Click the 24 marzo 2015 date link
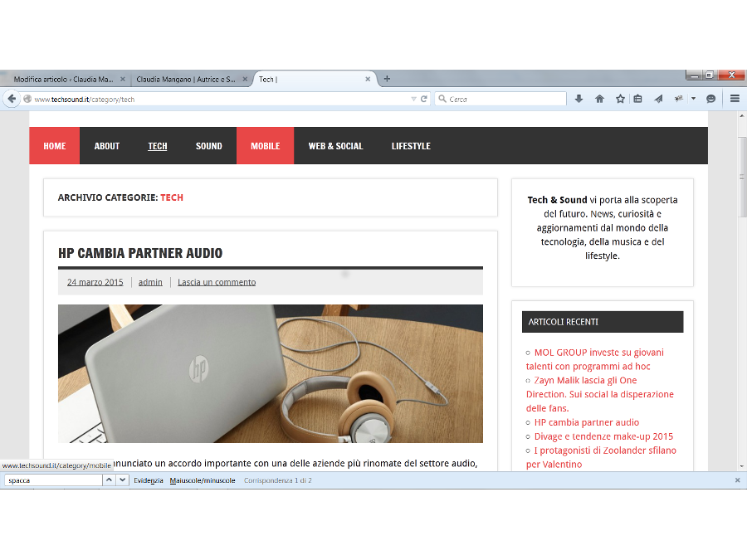Screen dimensions: 747x560 click(x=95, y=282)
